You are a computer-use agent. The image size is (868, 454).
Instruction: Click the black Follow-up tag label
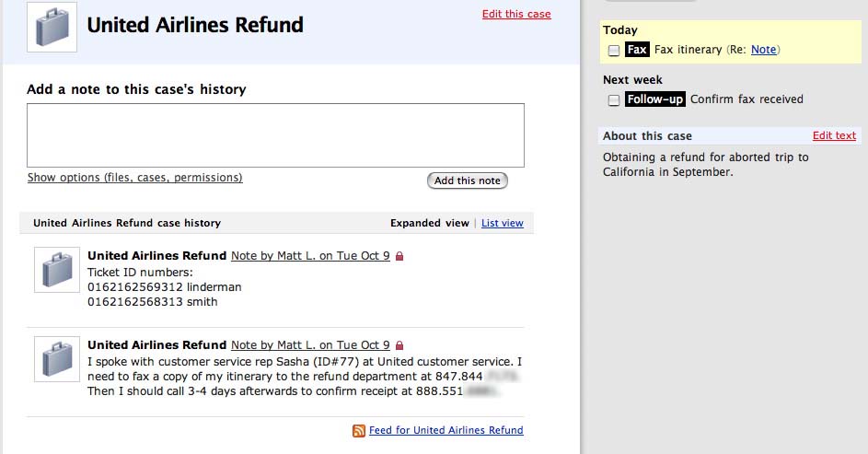coord(654,99)
